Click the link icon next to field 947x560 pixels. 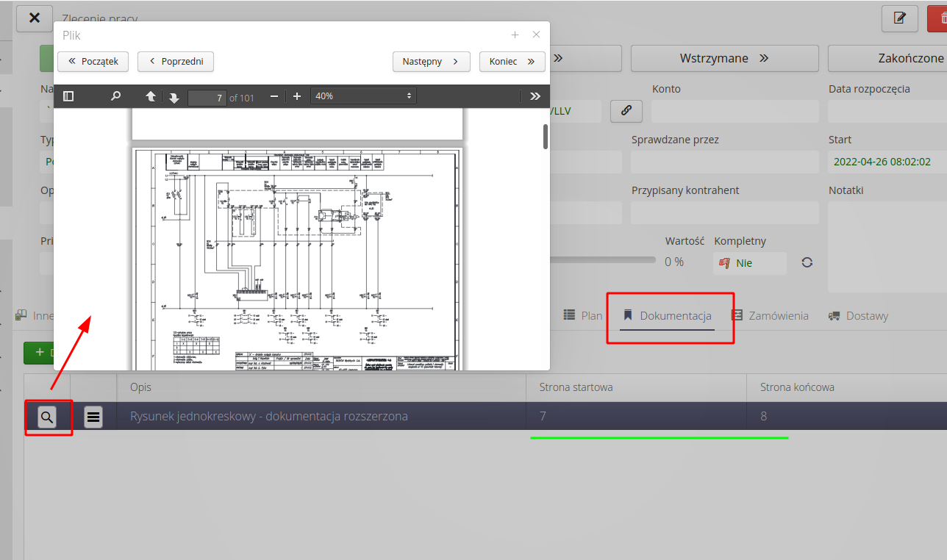pyautogui.click(x=626, y=111)
